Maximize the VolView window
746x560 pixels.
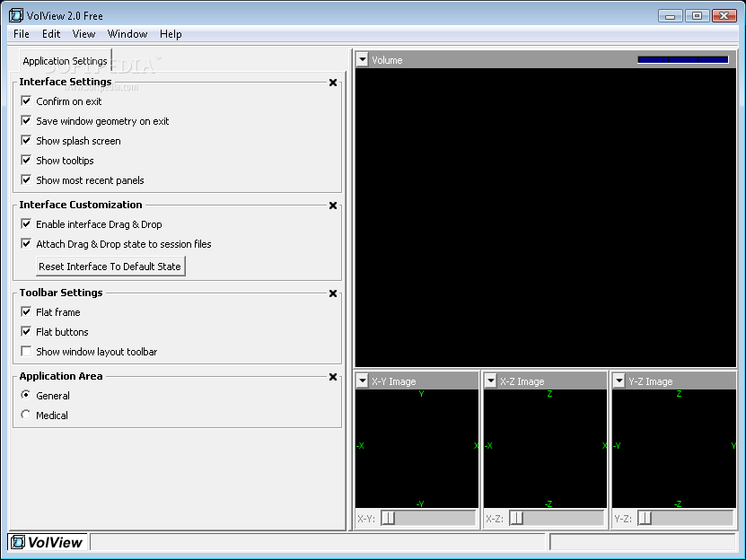[x=697, y=15]
